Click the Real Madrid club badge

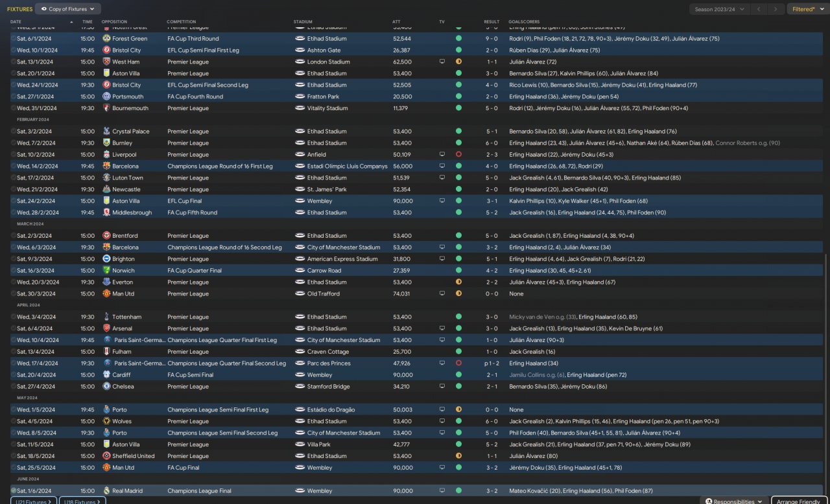click(x=106, y=491)
